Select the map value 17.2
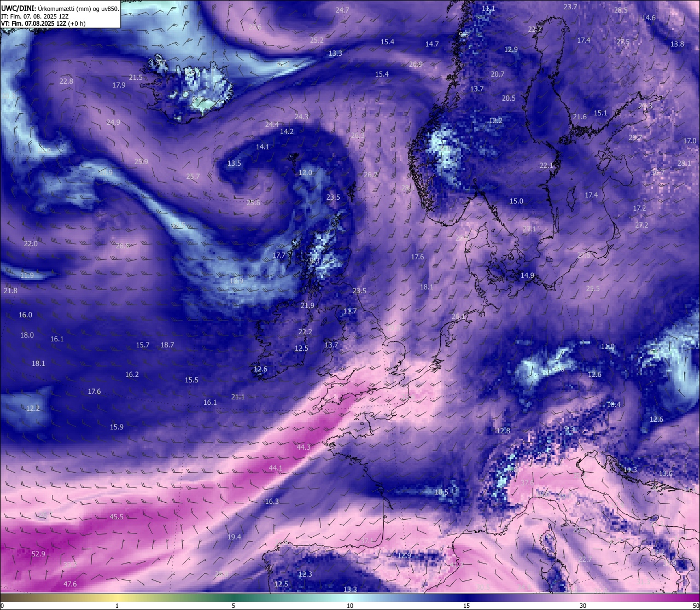This screenshot has height=610, width=700. (x=639, y=208)
